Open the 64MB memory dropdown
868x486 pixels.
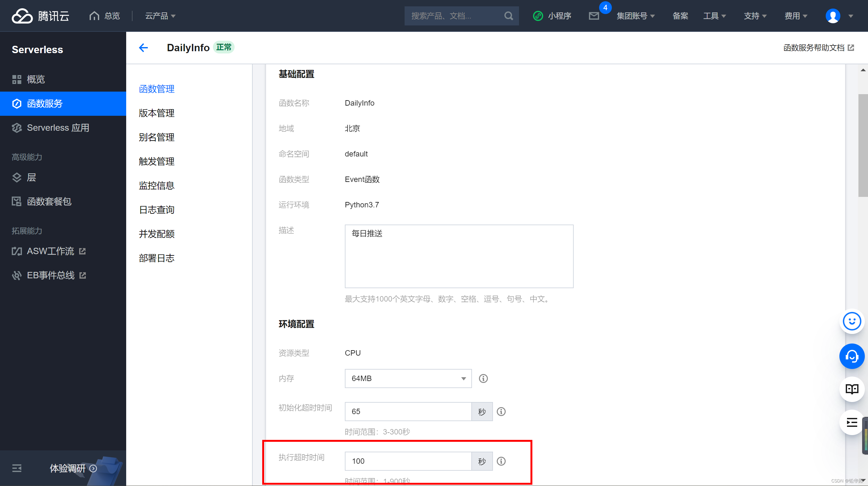(x=408, y=378)
